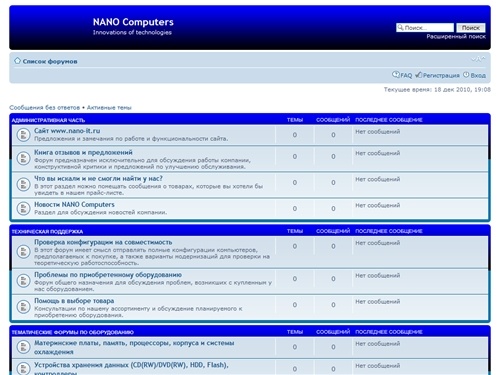This screenshot has height=375, width=500.
Task: Click Последнее сообщение header in Тематические форумы
Action: pos(389,332)
